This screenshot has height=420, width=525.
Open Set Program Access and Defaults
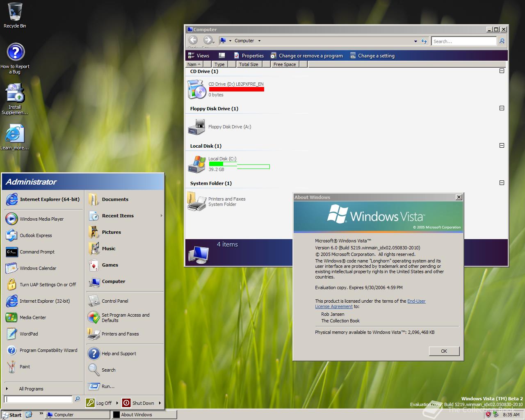(125, 317)
